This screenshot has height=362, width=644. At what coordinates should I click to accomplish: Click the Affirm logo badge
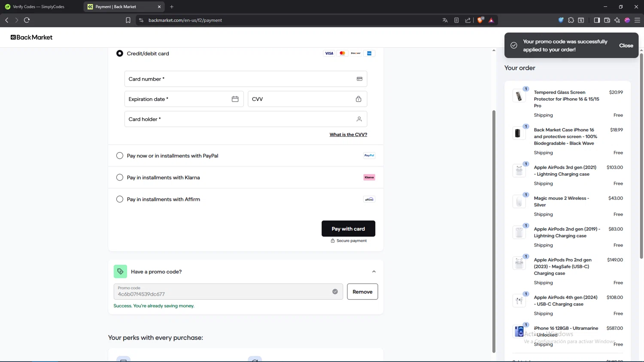[369, 199]
